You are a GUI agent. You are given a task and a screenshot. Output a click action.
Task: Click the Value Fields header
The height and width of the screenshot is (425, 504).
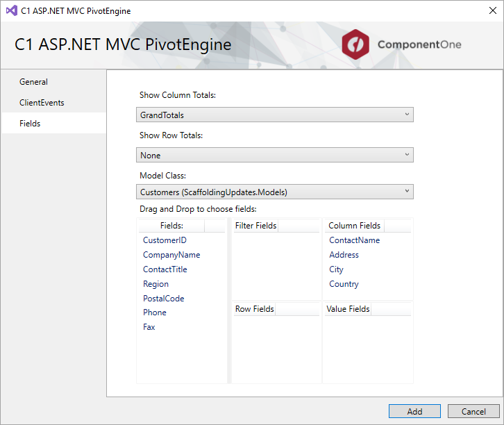coord(348,309)
